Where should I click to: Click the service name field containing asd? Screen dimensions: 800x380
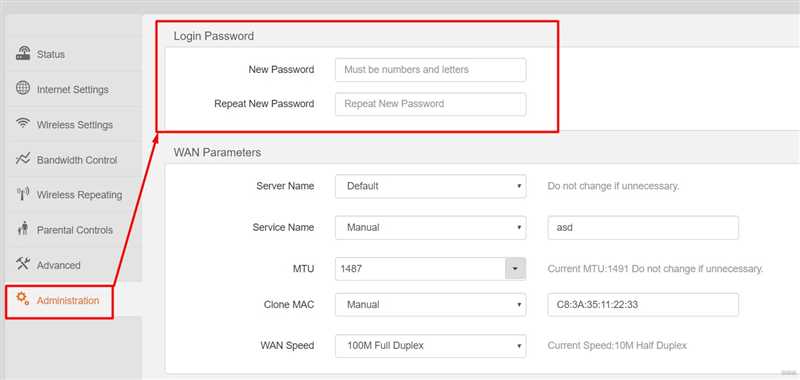pos(643,227)
